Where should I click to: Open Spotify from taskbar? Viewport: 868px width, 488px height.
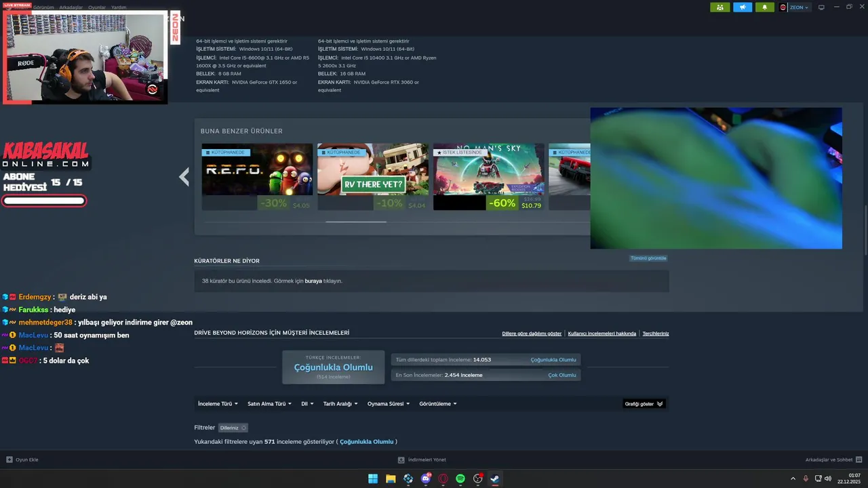460,479
